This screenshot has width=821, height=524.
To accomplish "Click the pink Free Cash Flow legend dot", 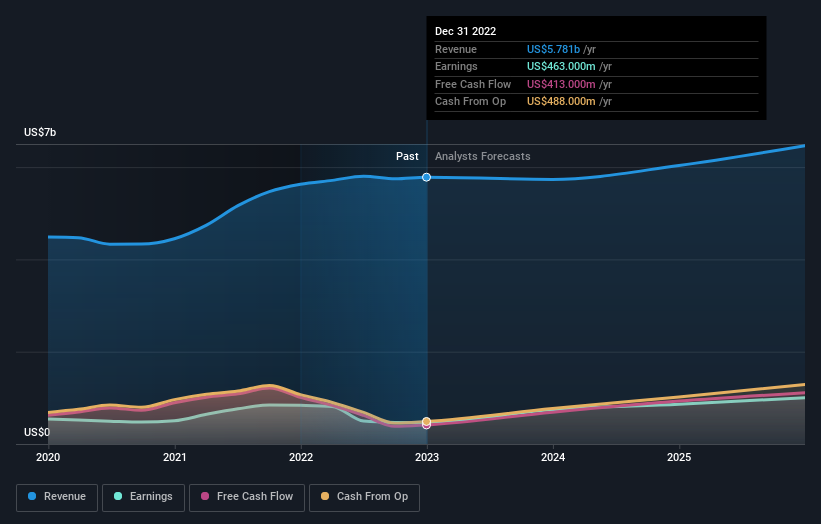I will (x=205, y=496).
